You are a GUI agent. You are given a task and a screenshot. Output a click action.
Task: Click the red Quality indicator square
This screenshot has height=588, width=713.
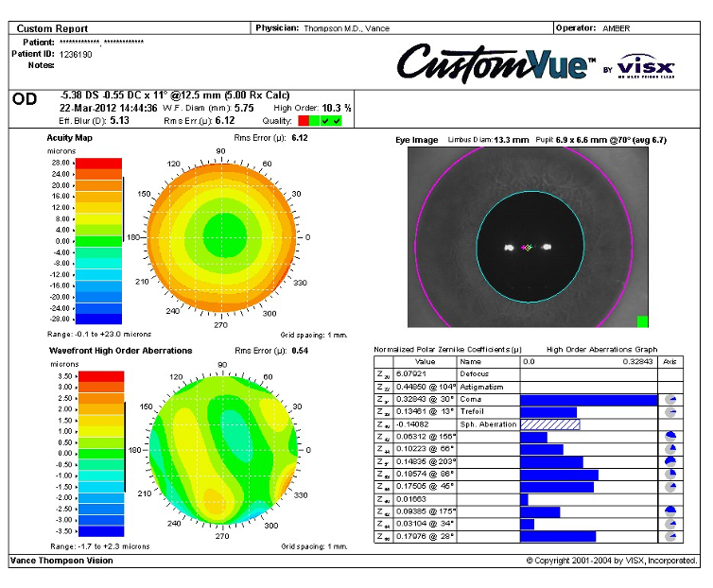[304, 120]
